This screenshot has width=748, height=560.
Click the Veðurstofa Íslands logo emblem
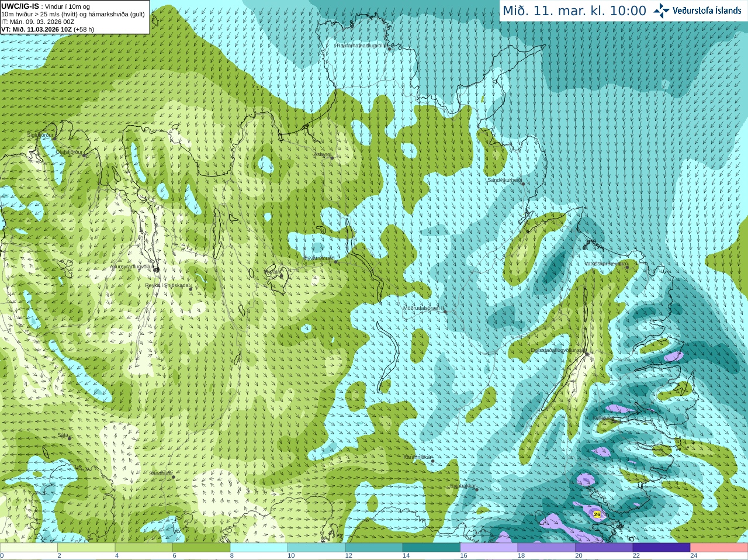click(x=662, y=11)
